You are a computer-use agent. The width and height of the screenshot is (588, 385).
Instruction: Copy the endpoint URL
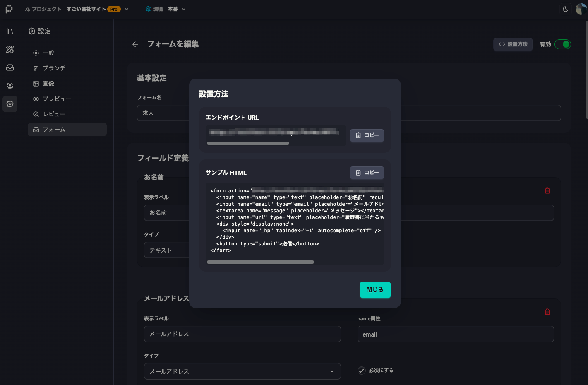[x=367, y=135]
